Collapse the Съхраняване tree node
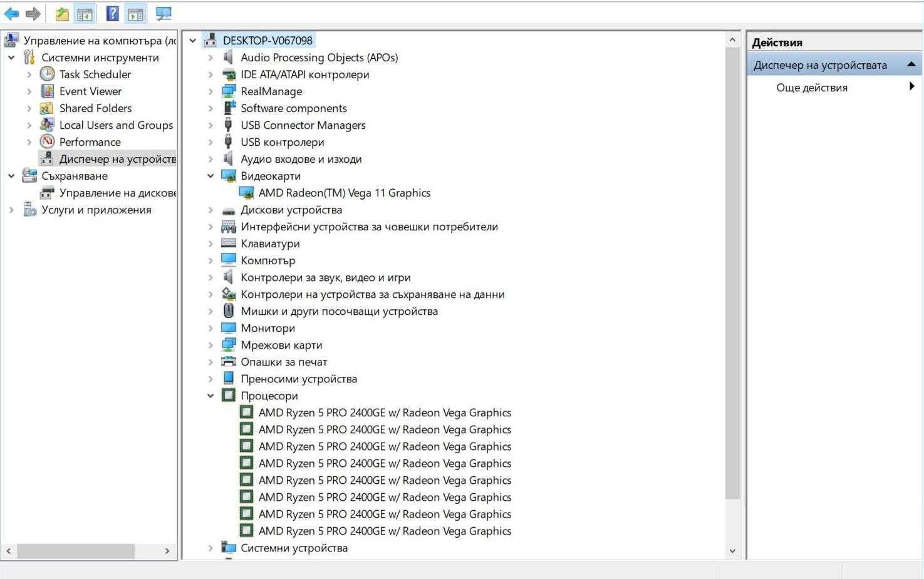Image resolution: width=924 pixels, height=579 pixels. point(11,176)
